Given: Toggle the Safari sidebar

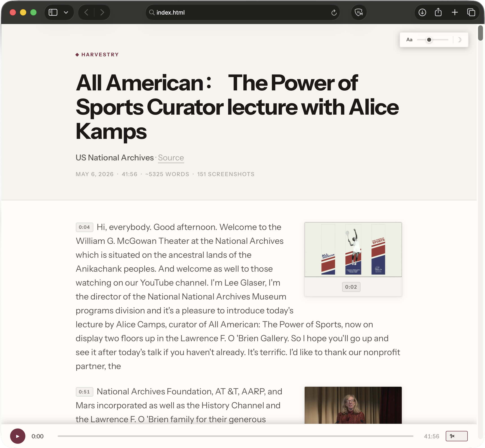Looking at the screenshot, I should coord(53,12).
